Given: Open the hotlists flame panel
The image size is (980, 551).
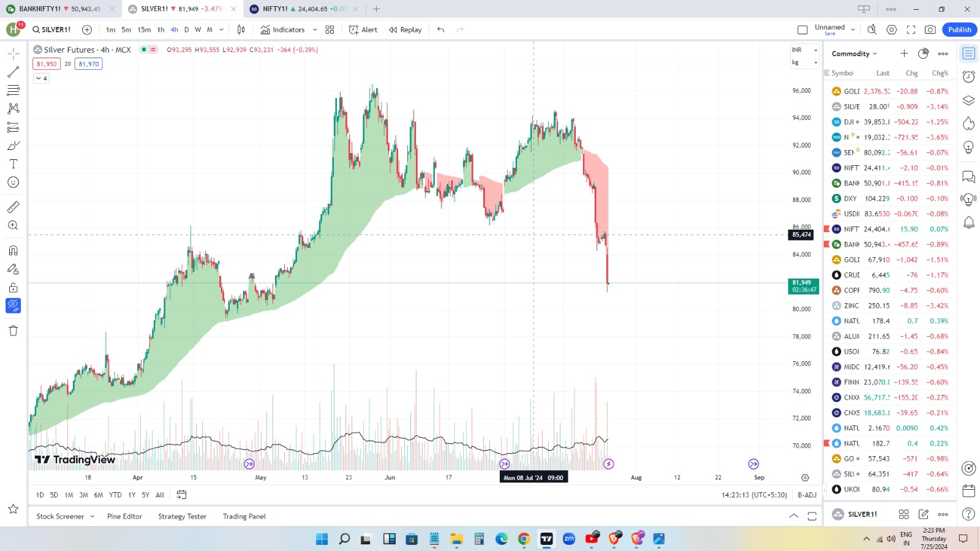Looking at the screenshot, I should tap(968, 124).
